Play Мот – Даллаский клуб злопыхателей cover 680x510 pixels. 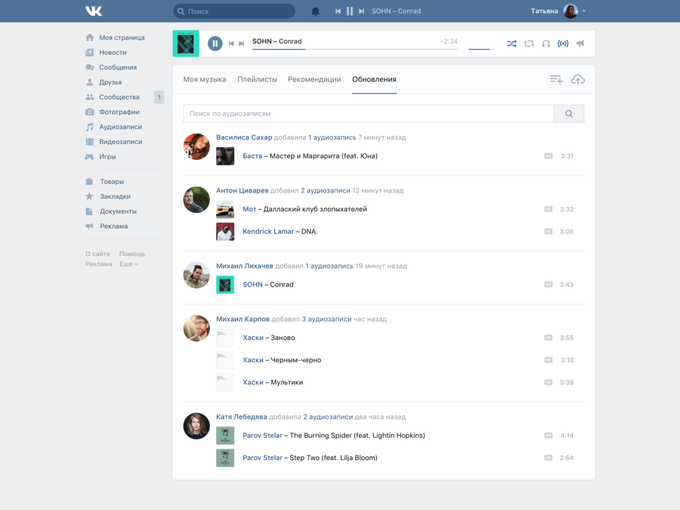point(225,209)
